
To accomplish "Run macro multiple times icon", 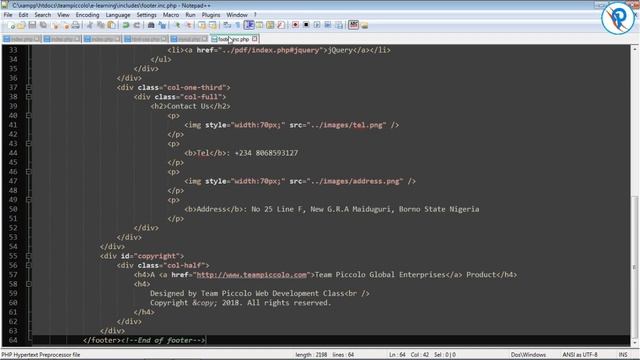I will tap(327, 25).
